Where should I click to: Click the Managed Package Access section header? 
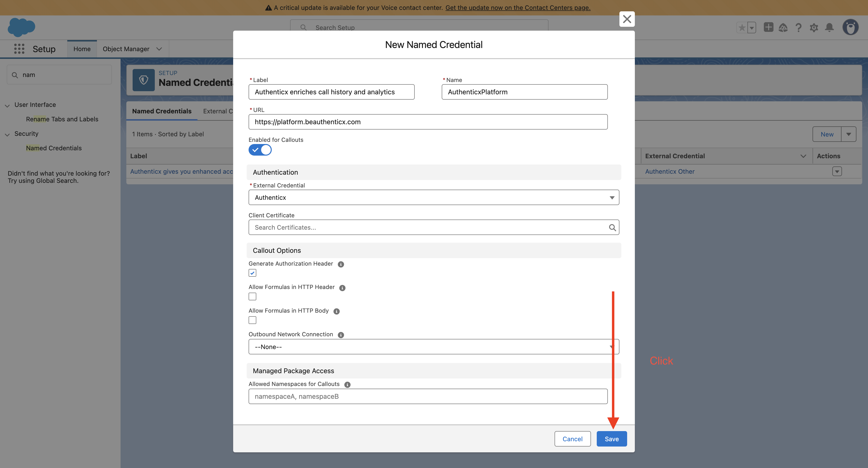point(434,371)
